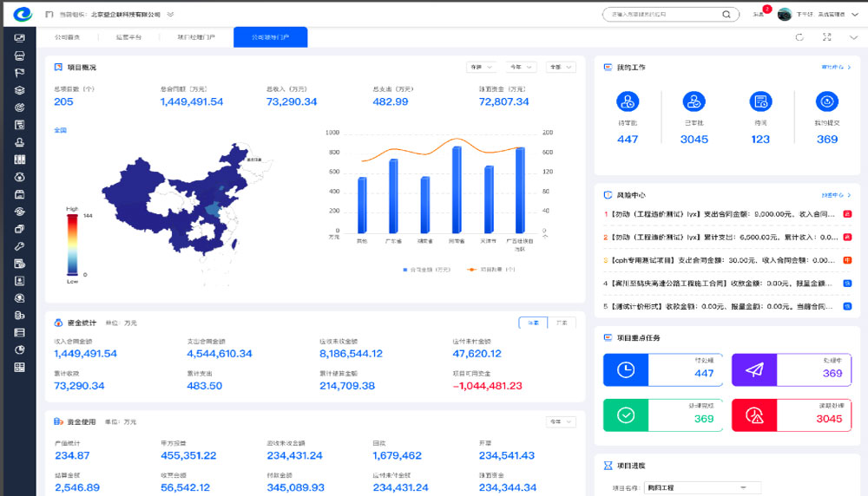868x496 pixels.
Task: Open the 已审批 icon showing 3045
Action: click(x=694, y=102)
